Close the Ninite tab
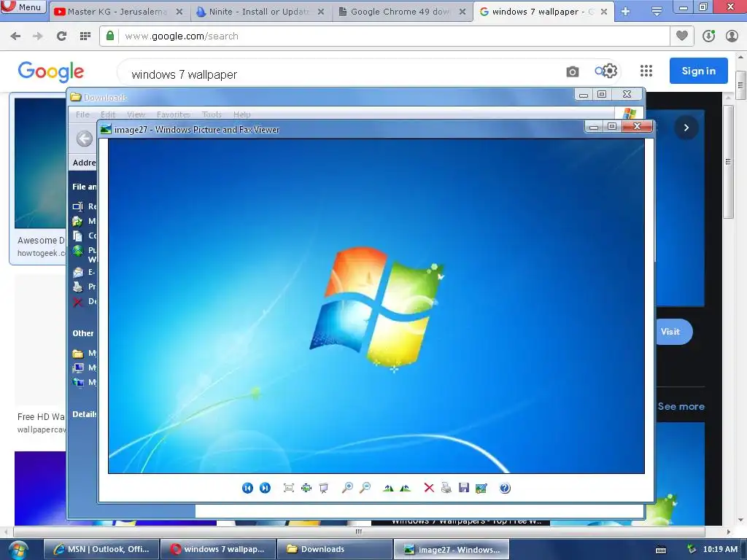747x560 pixels. [x=321, y=12]
